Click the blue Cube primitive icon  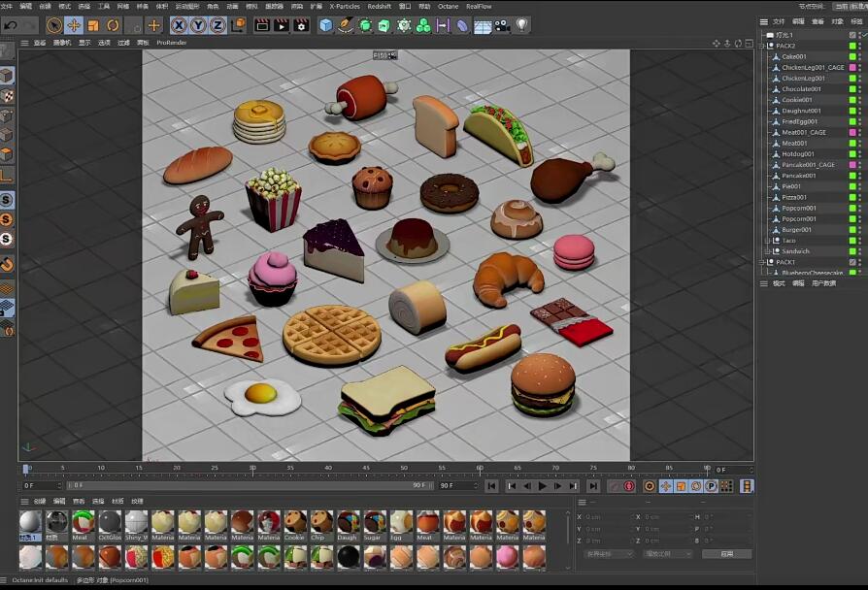pyautogui.click(x=326, y=25)
